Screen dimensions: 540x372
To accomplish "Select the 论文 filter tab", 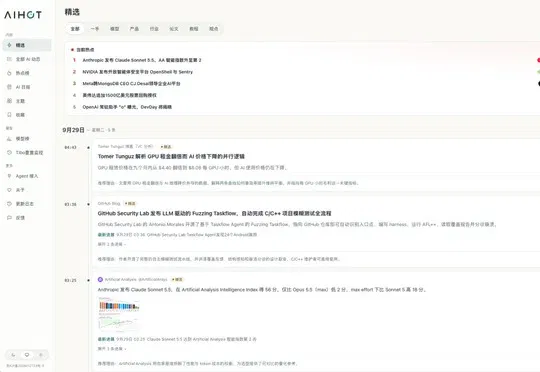I will click(174, 29).
